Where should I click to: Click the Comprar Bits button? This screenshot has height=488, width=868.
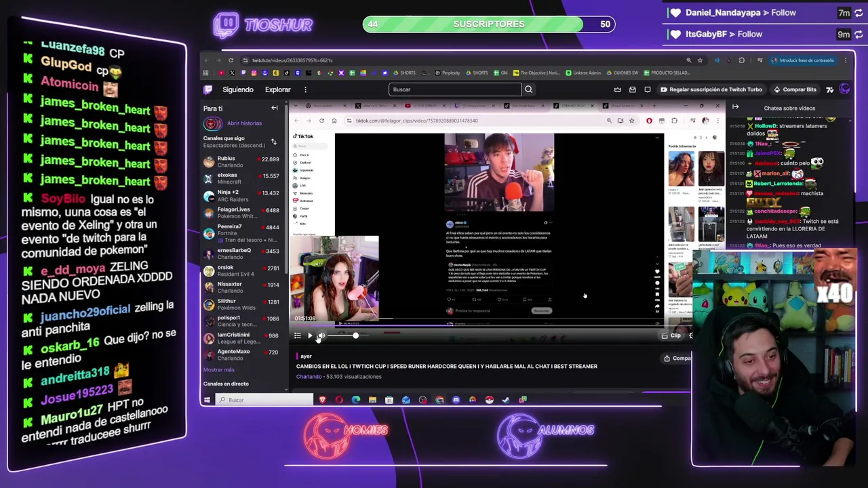pyautogui.click(x=795, y=89)
